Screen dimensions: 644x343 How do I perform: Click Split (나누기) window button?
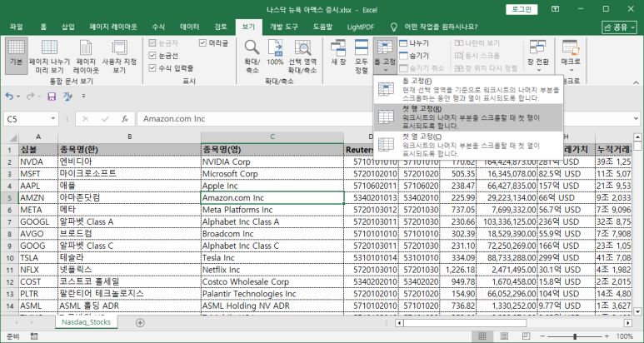[x=414, y=43]
